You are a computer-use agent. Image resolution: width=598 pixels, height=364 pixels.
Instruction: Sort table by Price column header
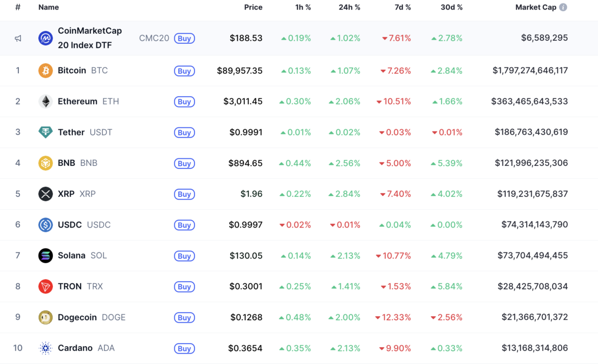(253, 7)
